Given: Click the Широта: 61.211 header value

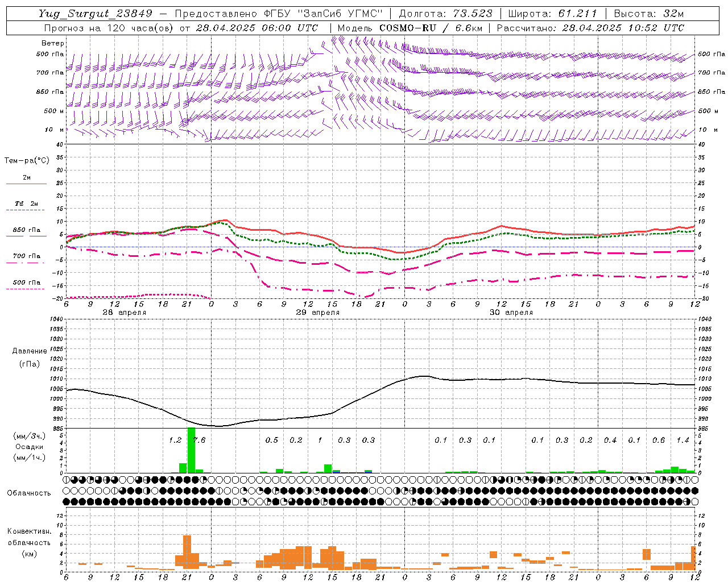Looking at the screenshot, I should 552,14.
